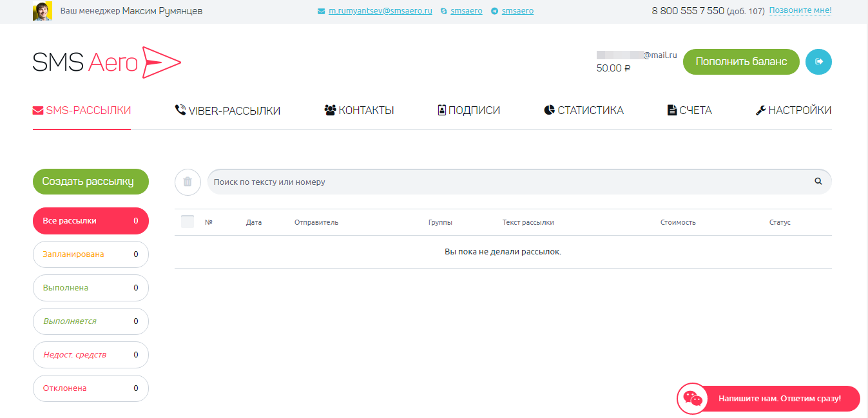
Task: Click the '№' column header
Action: click(x=209, y=222)
